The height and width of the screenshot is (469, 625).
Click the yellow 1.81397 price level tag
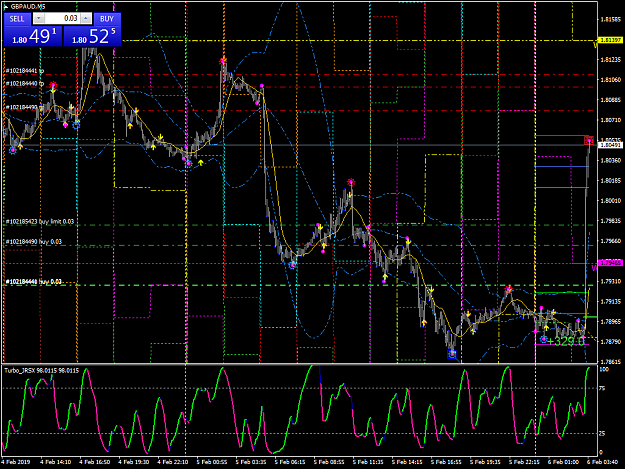pyautogui.click(x=611, y=40)
